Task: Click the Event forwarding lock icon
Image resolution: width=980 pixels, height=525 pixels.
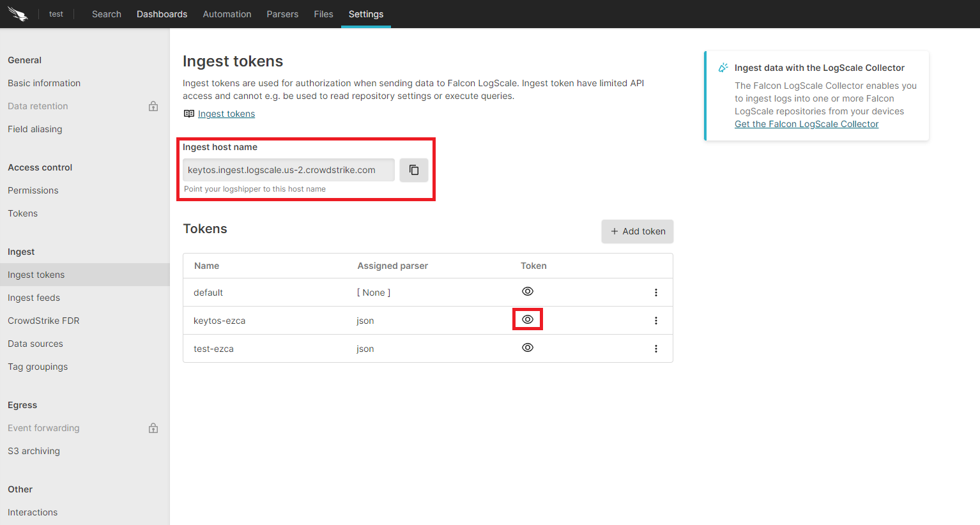Action: coord(153,428)
